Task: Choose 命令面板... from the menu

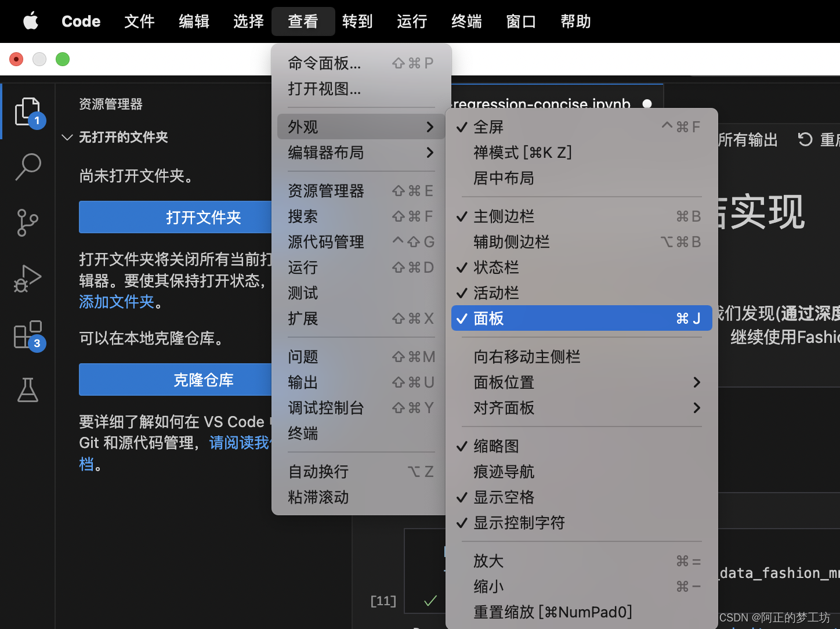Action: [x=361, y=63]
